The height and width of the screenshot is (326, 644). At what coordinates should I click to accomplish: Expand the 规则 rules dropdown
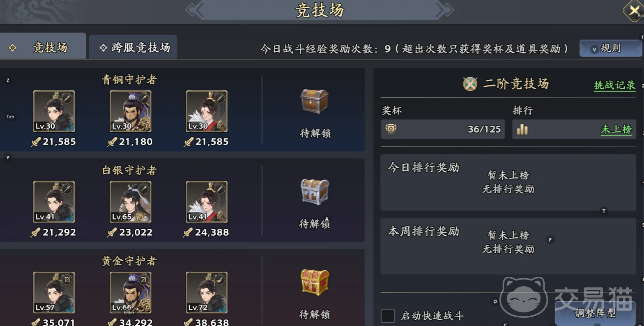[610, 48]
